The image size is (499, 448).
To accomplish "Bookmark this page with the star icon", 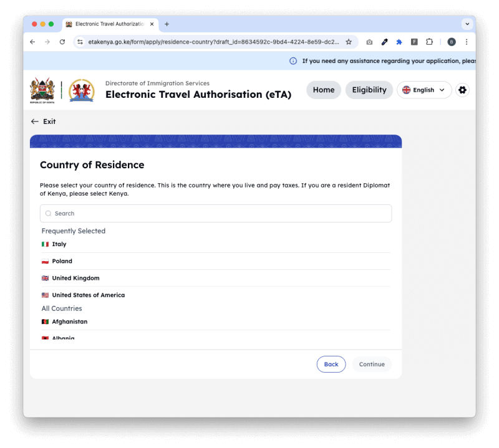I will click(349, 42).
